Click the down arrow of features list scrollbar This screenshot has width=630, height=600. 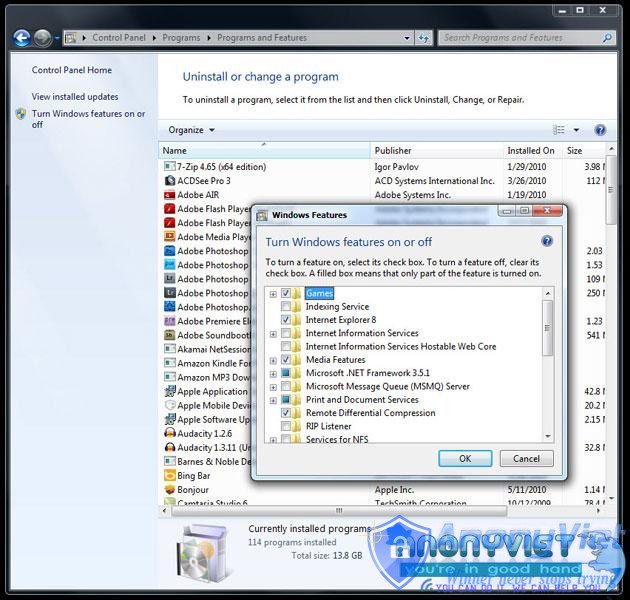[548, 436]
